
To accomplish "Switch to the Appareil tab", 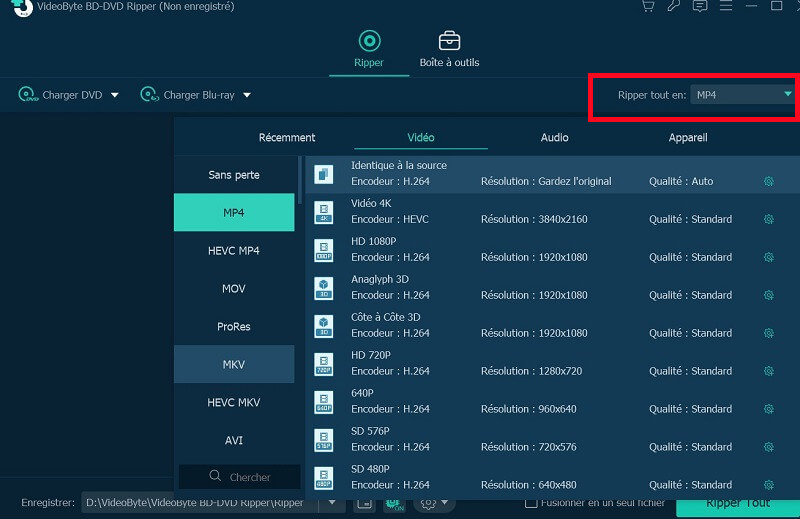I will [x=688, y=137].
